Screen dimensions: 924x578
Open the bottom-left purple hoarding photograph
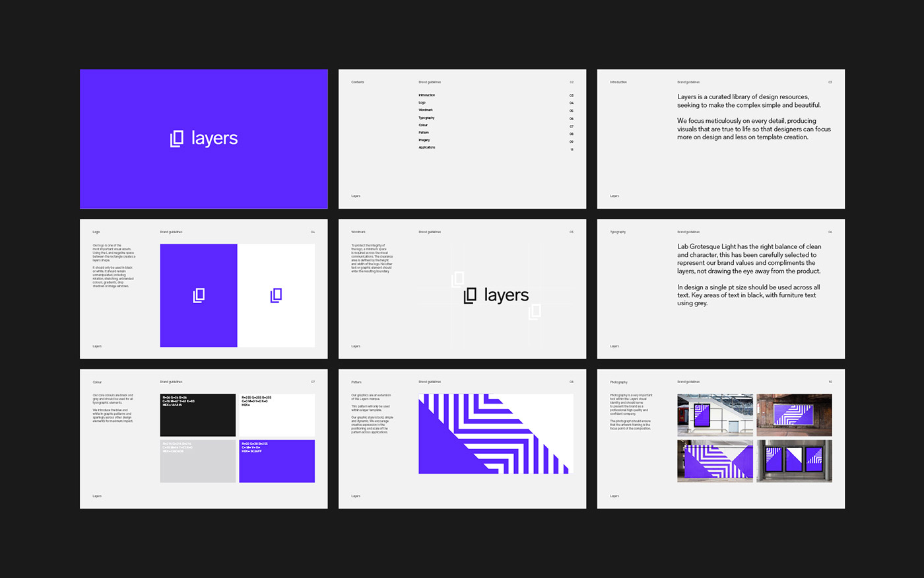(x=715, y=461)
